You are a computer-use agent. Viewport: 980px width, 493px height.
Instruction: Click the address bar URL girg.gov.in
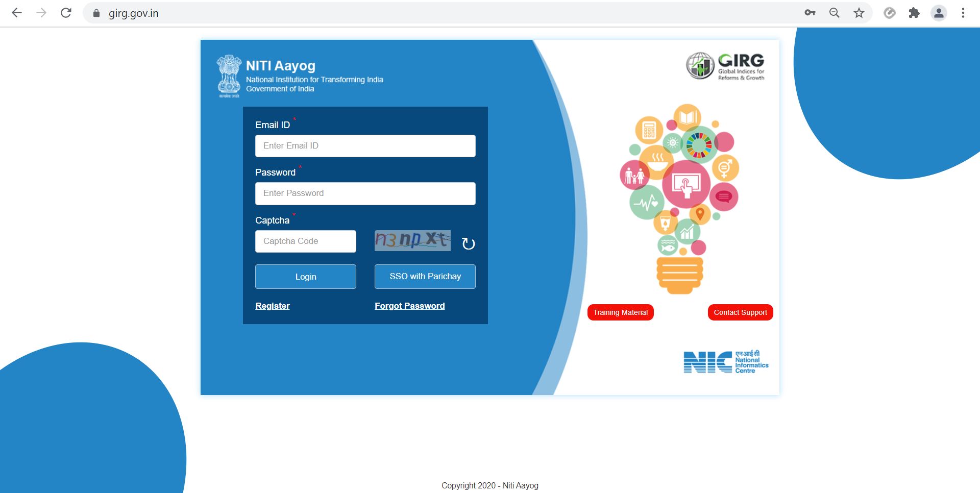tap(134, 13)
